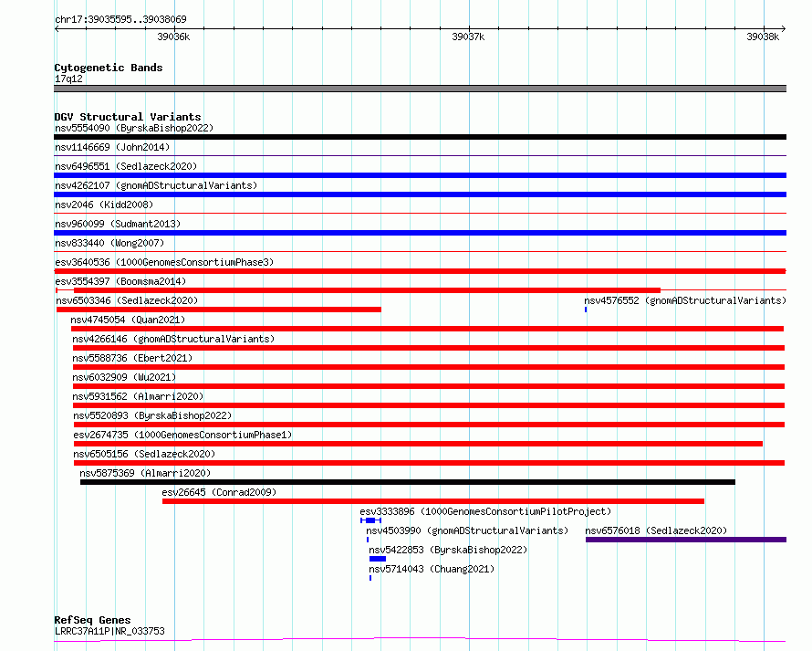812x651 pixels.
Task: Click the blue block under nsv5422853
Action: [378, 559]
